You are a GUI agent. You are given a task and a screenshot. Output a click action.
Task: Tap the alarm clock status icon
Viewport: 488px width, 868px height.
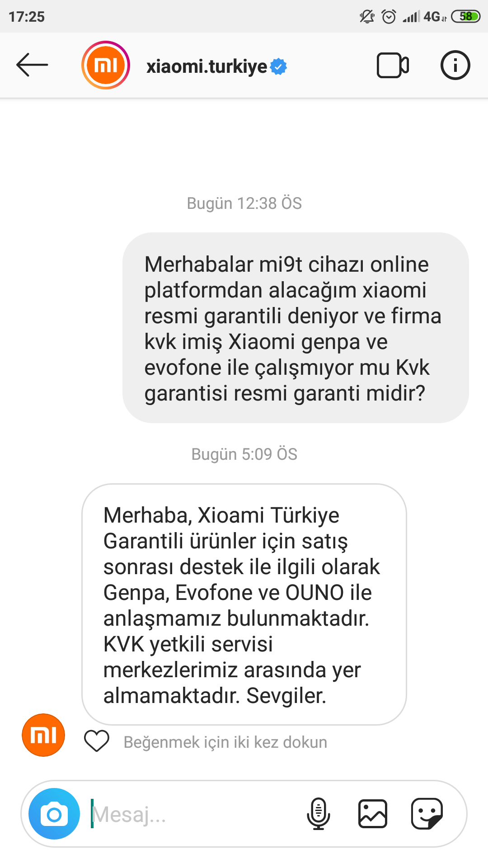pos(389,17)
